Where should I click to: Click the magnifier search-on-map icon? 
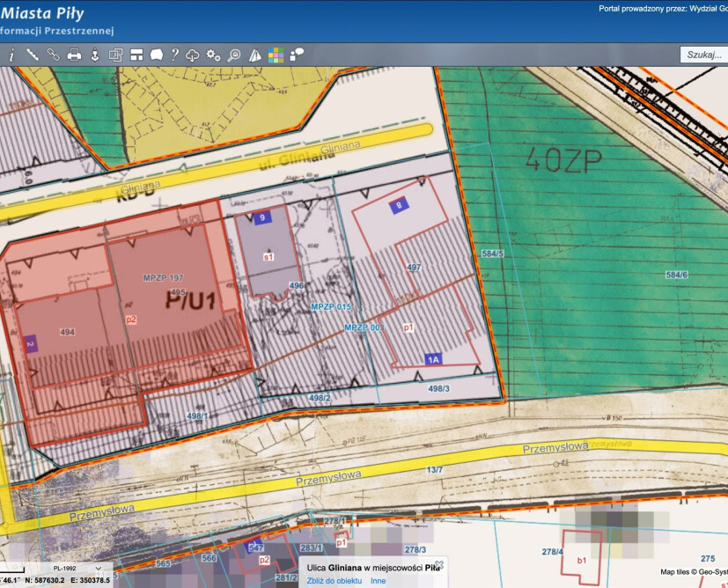point(234,55)
